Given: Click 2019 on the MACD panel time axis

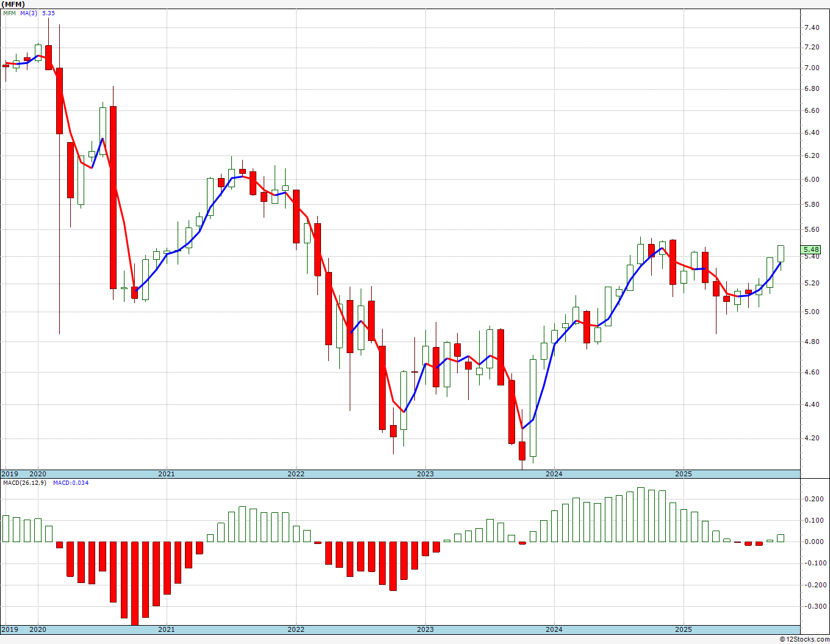Looking at the screenshot, I should (10, 629).
